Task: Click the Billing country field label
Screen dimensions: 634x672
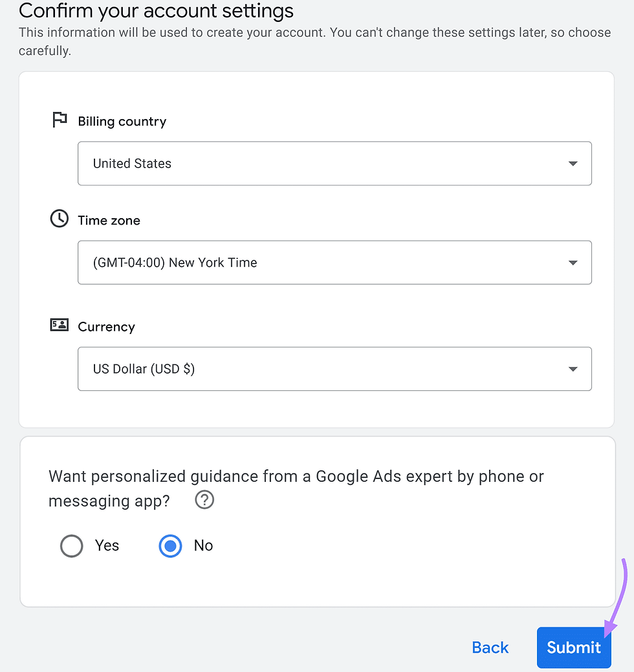Action: (122, 121)
